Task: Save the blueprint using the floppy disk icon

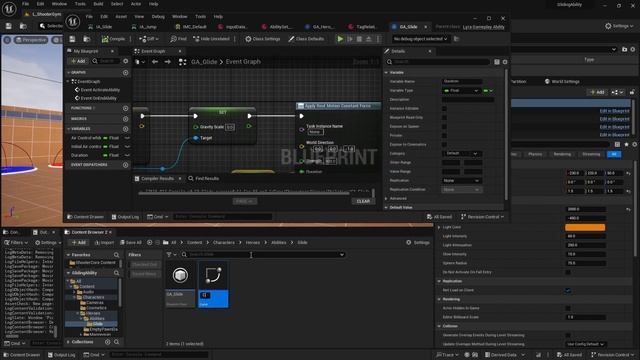Action: (x=72, y=39)
